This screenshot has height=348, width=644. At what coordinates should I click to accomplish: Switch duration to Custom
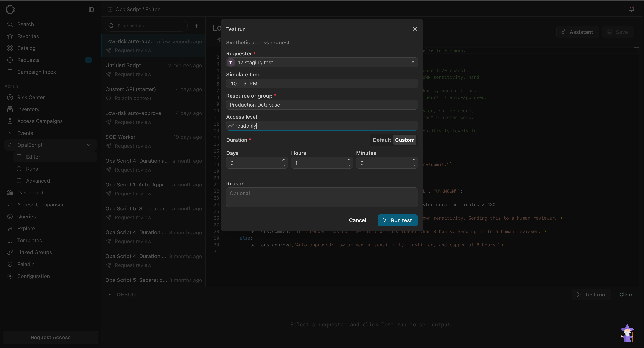point(405,140)
